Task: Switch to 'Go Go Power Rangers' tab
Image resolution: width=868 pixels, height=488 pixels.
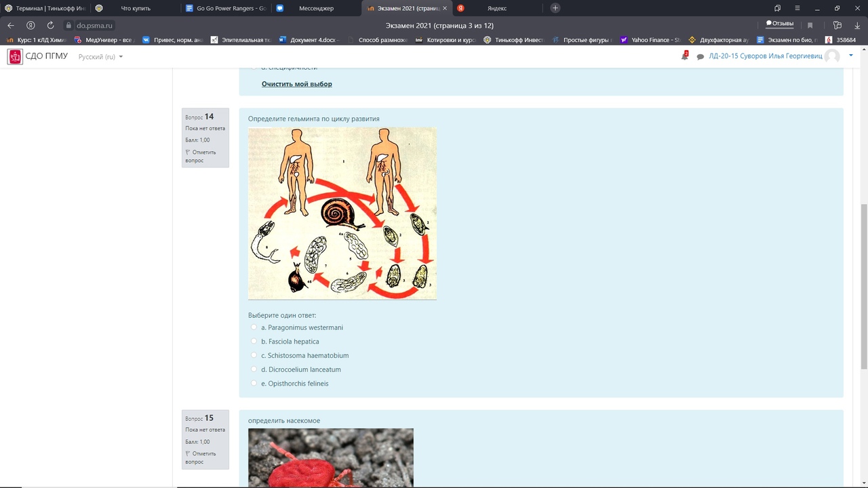Action: click(226, 8)
